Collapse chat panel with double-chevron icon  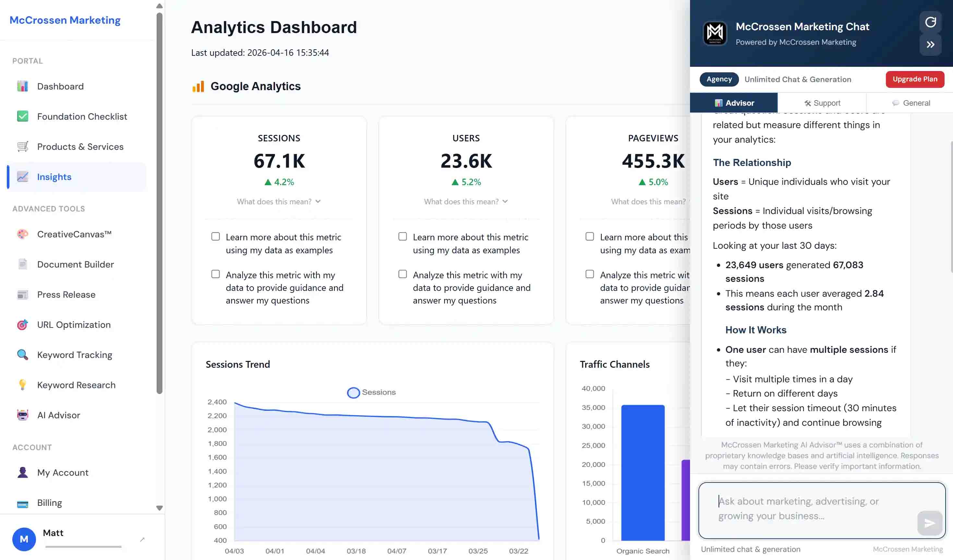click(930, 45)
